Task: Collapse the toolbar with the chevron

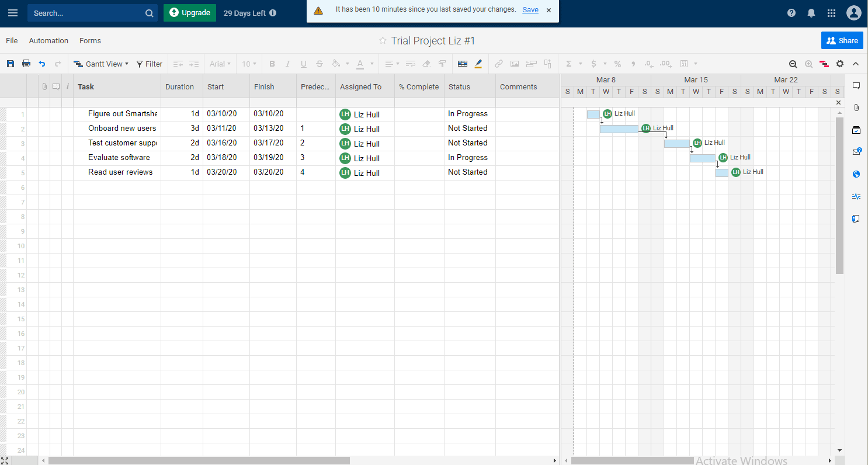Action: pyautogui.click(x=856, y=64)
